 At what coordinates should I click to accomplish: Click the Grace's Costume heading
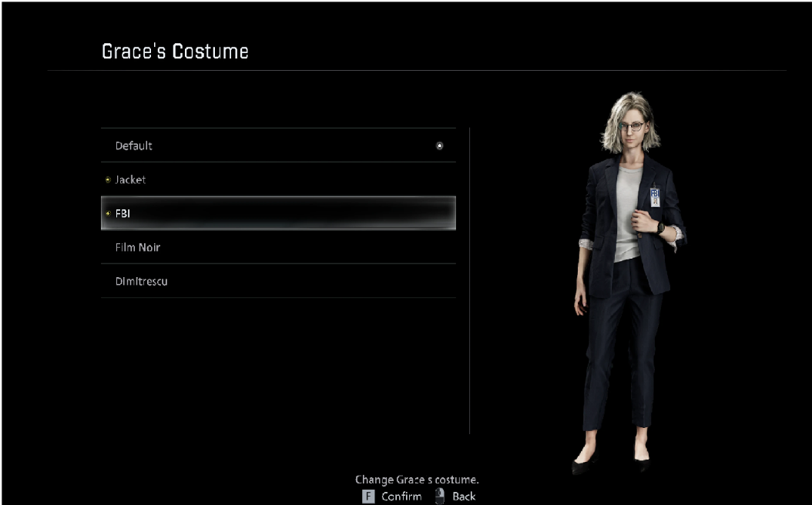point(175,52)
